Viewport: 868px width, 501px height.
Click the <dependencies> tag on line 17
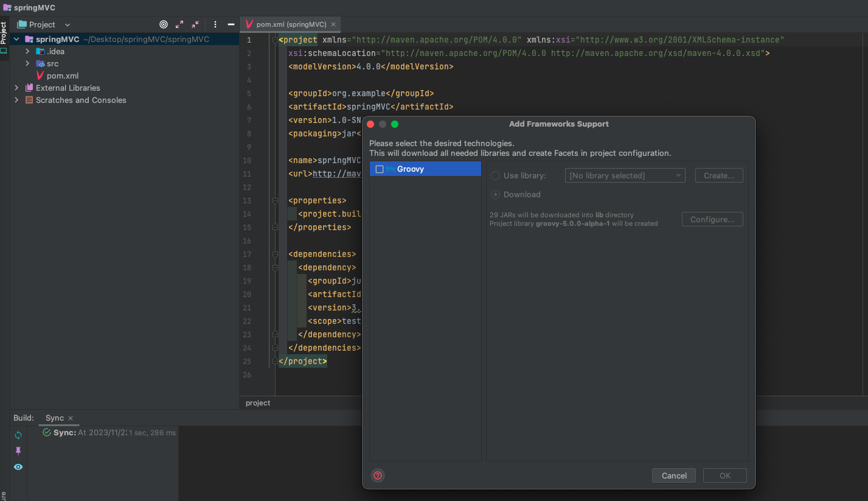(x=322, y=254)
